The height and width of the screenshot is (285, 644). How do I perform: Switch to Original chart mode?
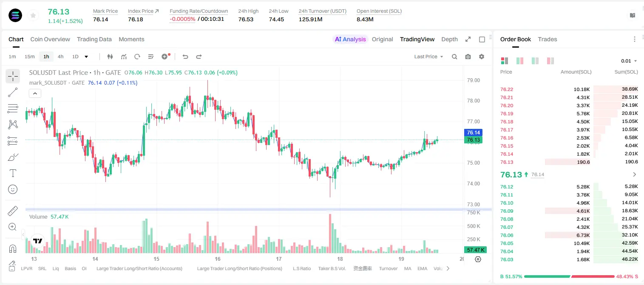[x=382, y=39]
